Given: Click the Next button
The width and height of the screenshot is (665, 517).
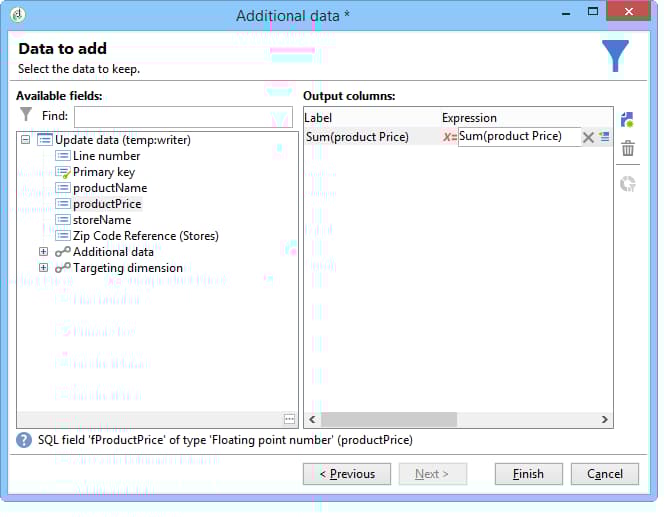Looking at the screenshot, I should [432, 474].
